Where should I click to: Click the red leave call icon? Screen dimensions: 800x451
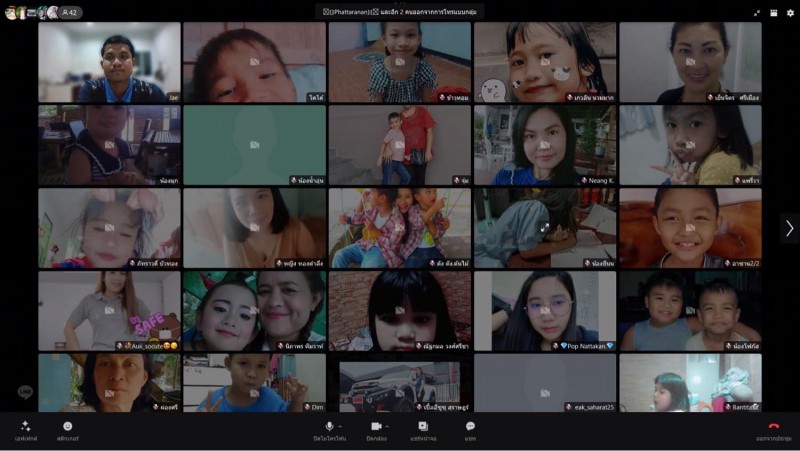click(x=773, y=427)
